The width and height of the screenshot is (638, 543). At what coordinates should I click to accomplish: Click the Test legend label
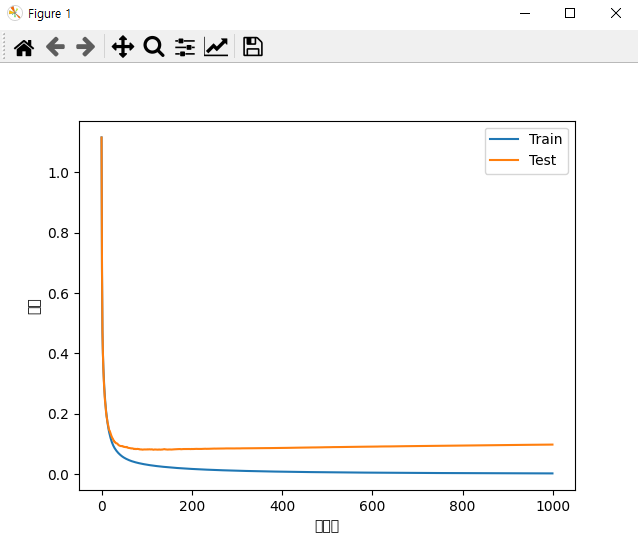pos(542,160)
